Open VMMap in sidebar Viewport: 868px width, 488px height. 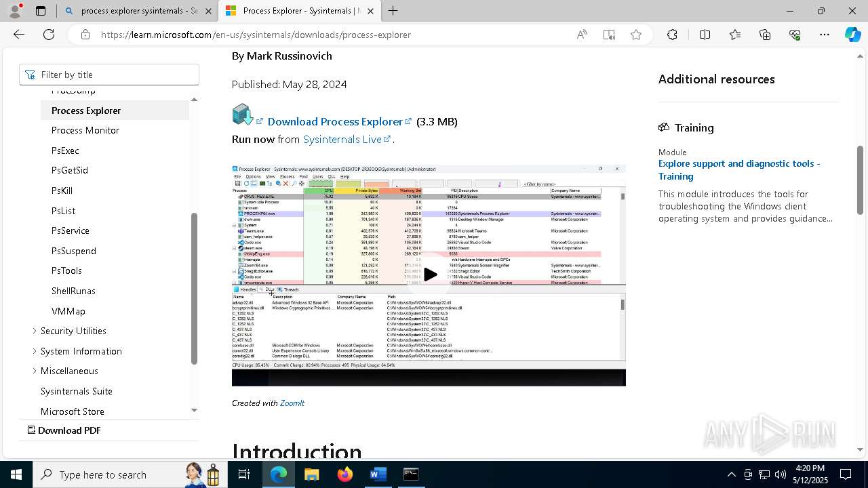point(68,311)
